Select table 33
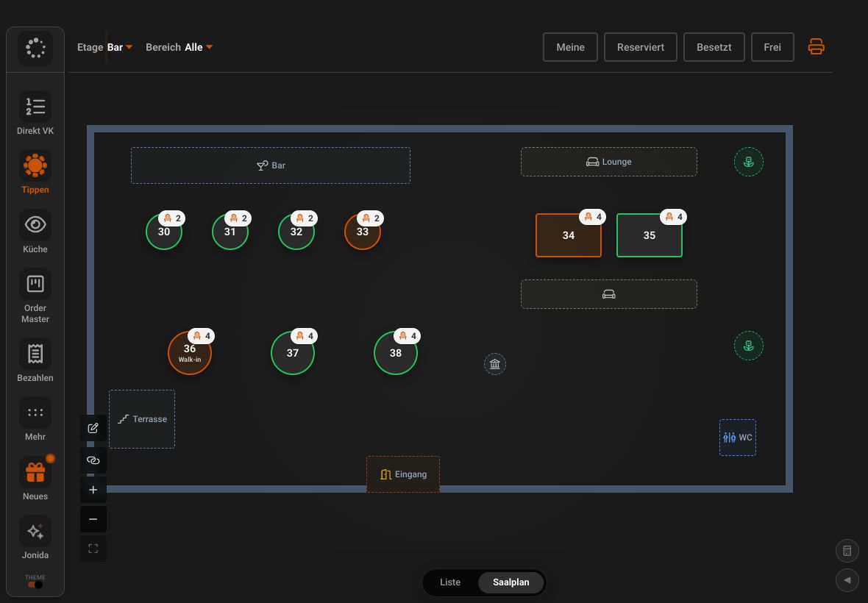Image resolution: width=868 pixels, height=603 pixels. pos(363,232)
